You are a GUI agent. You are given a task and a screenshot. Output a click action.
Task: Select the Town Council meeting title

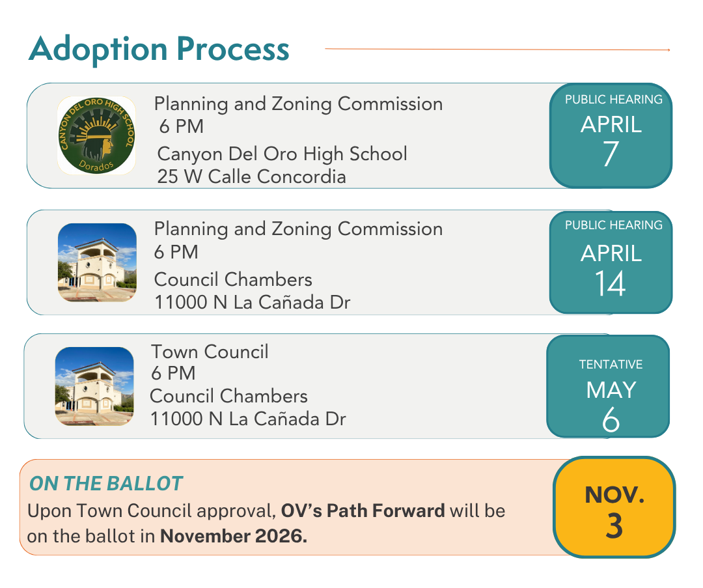click(210, 352)
